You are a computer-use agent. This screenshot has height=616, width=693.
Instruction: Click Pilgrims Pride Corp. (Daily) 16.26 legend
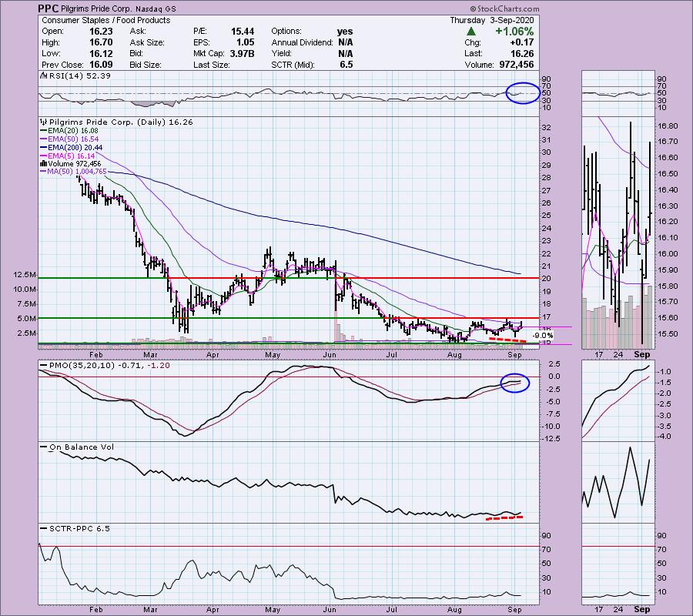tap(121, 122)
